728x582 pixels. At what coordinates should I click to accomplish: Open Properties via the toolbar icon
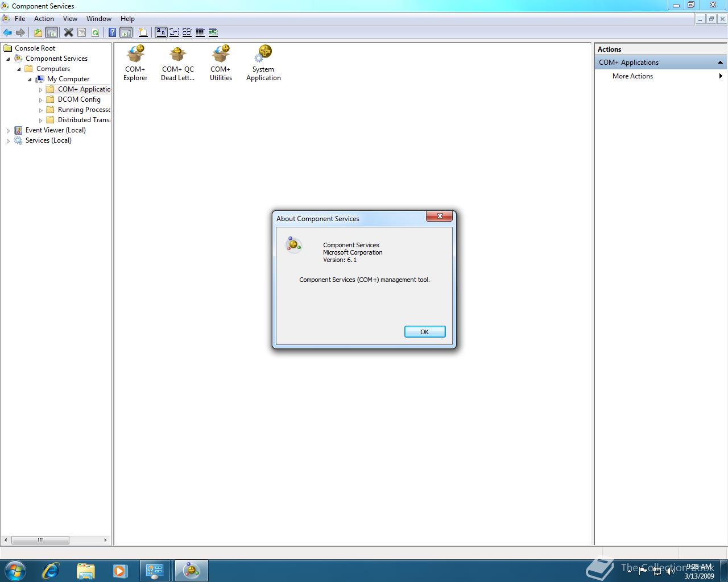[82, 32]
